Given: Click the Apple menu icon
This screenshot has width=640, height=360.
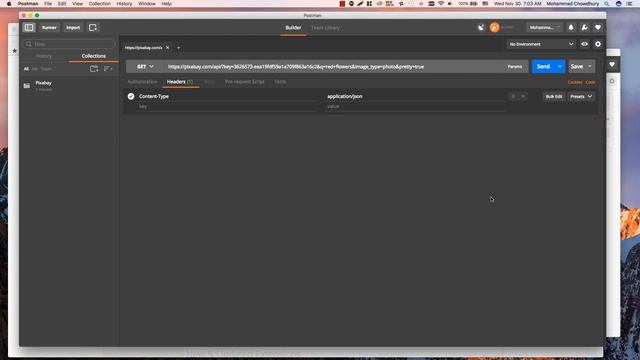Looking at the screenshot, I should 9,4.
